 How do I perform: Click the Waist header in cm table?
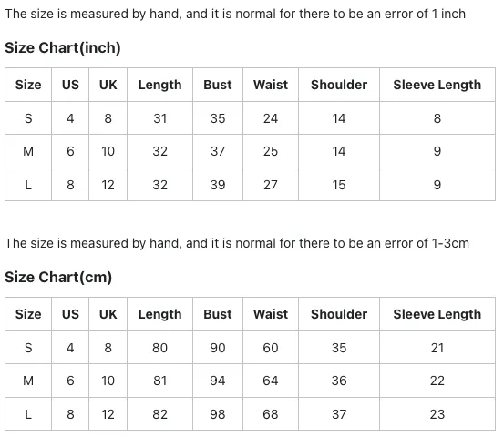[x=271, y=314]
